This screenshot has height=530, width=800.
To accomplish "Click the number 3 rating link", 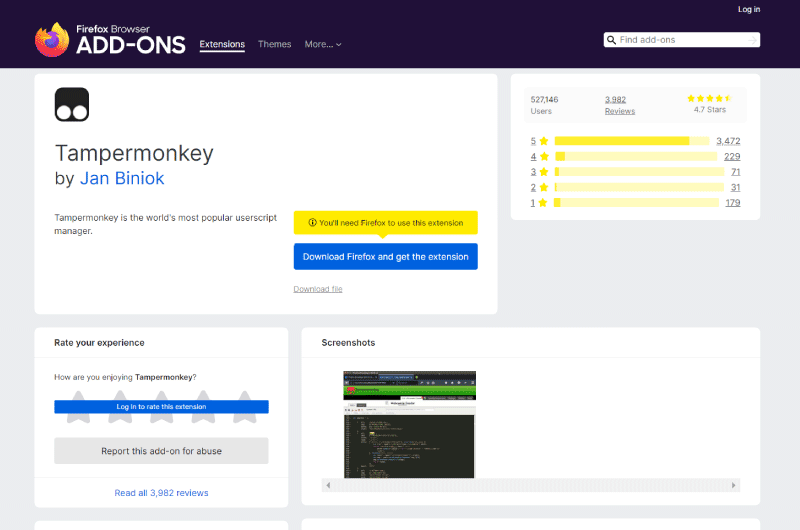I will [533, 172].
